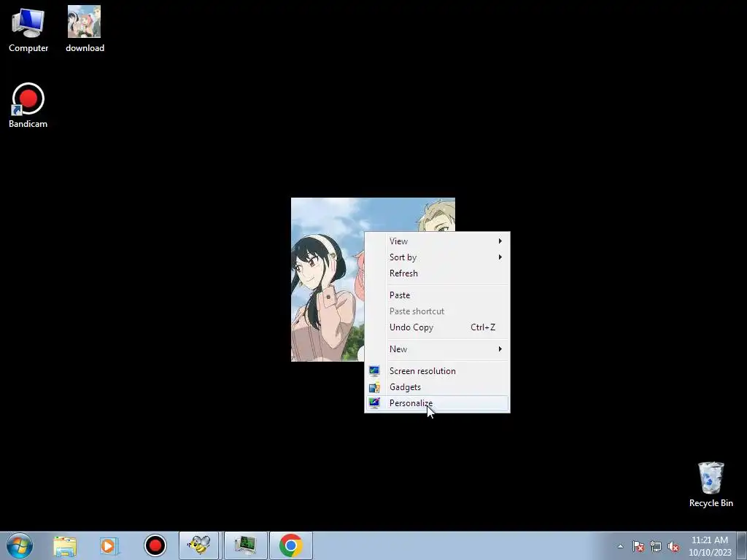The width and height of the screenshot is (747, 560).
Task: Open Bandicam recorder from the taskbar
Action: [x=155, y=545]
